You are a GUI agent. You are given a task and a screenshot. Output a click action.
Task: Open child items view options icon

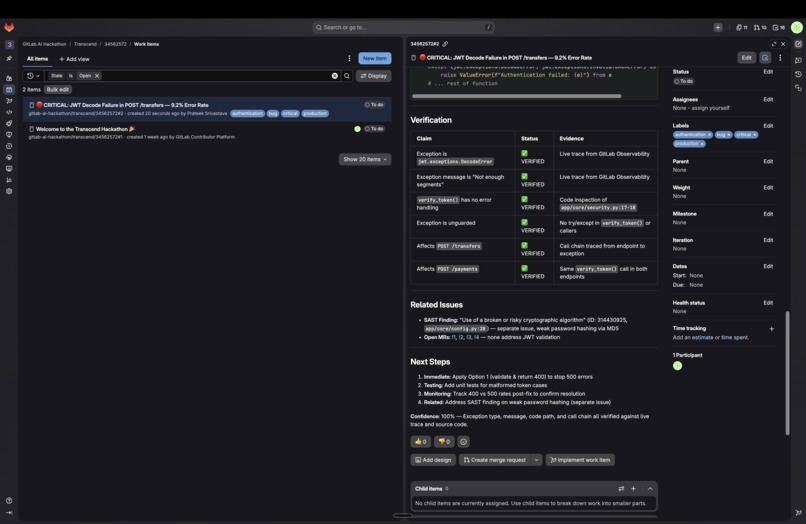[x=621, y=489]
